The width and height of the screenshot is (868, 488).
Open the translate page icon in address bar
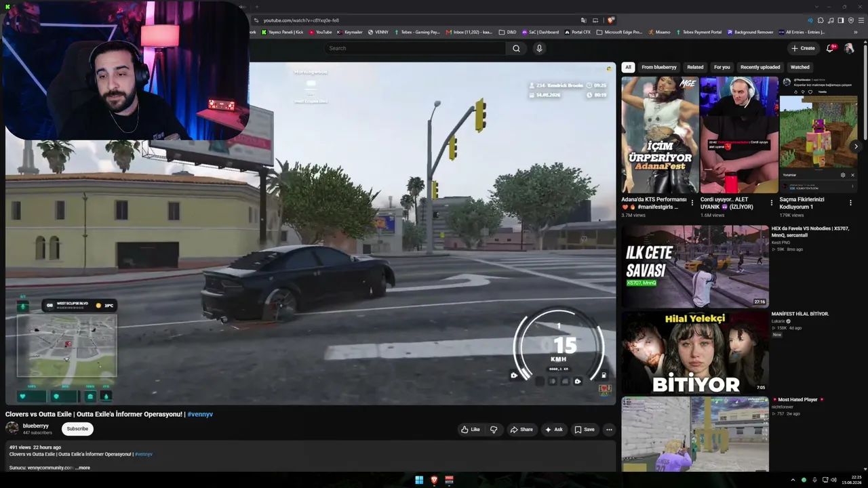click(x=583, y=20)
